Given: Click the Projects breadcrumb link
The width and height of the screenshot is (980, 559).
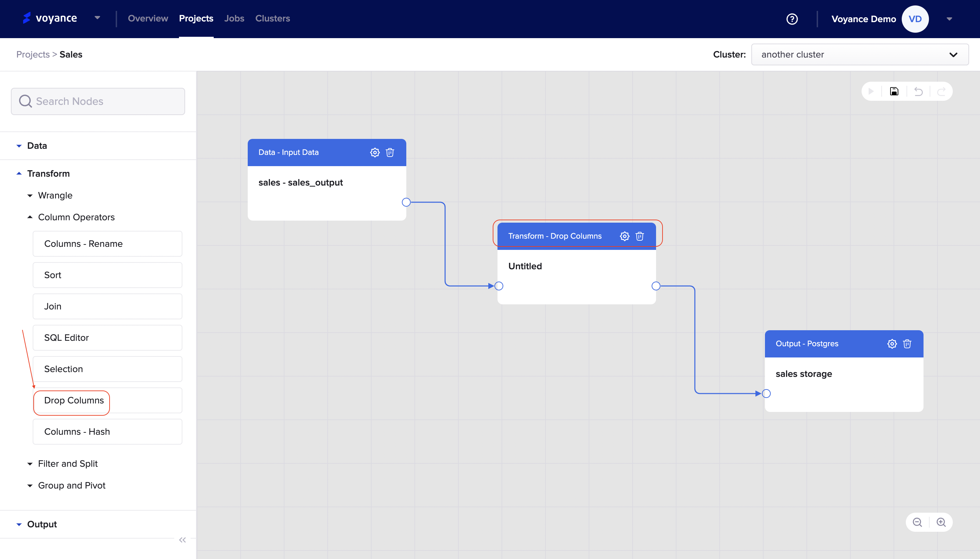Looking at the screenshot, I should tap(33, 54).
